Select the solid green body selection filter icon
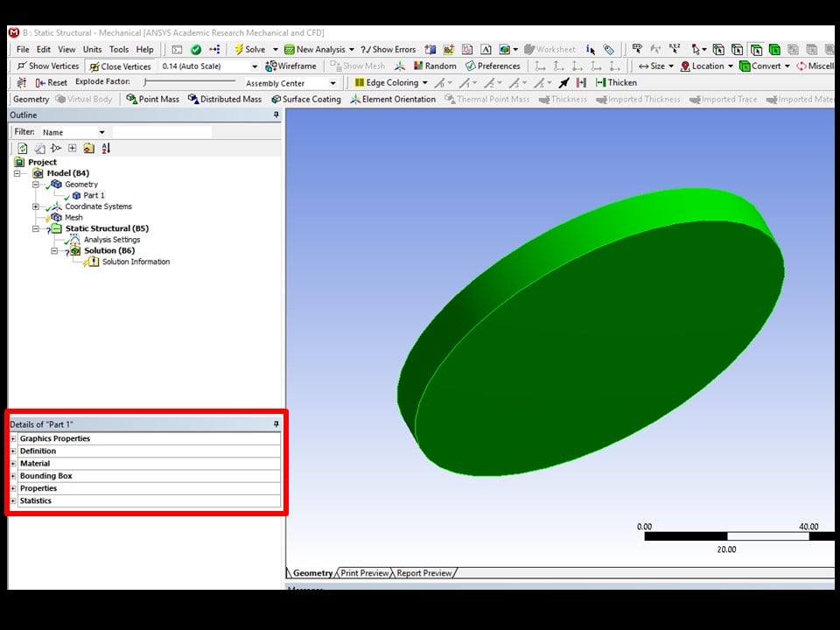The height and width of the screenshot is (630, 840). click(774, 49)
